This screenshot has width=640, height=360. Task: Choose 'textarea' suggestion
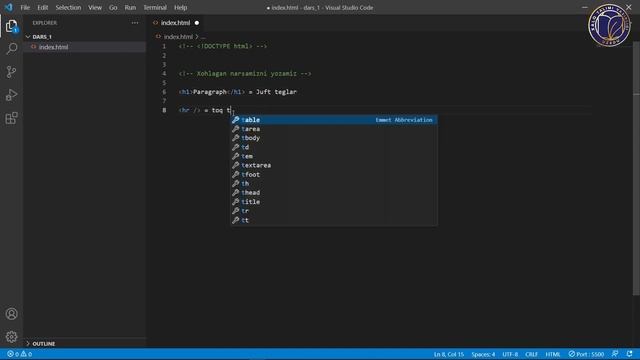click(x=334, y=165)
